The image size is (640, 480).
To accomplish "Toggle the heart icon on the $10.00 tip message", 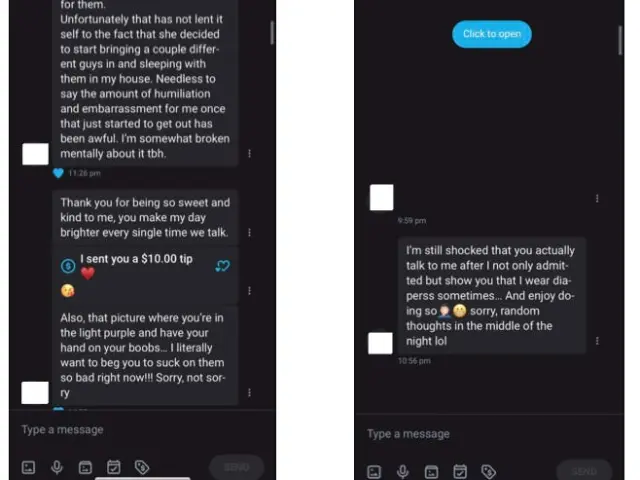I will click(x=222, y=266).
